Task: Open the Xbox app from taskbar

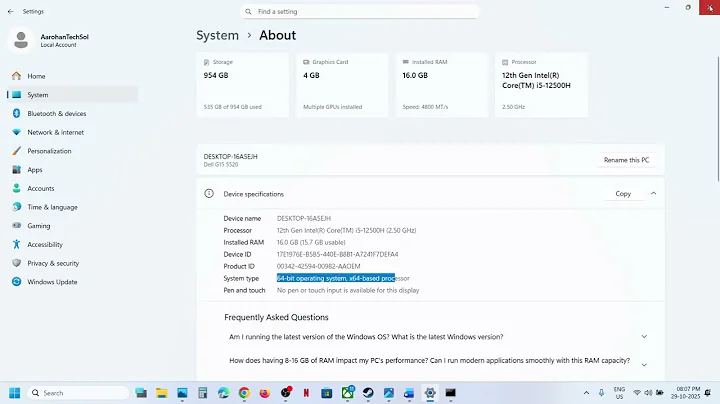Action: [348, 393]
